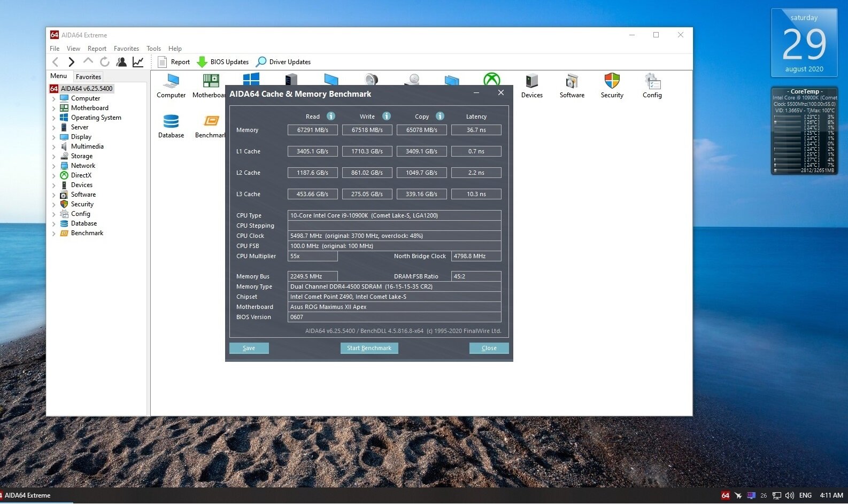Click the Memory Latency 36.7 ns value

click(x=476, y=130)
